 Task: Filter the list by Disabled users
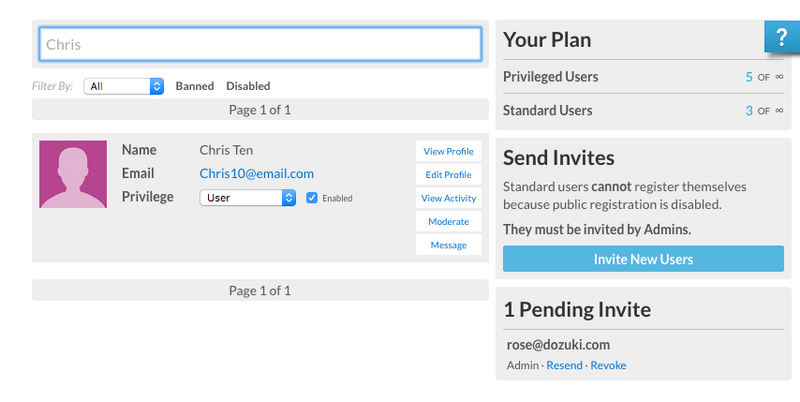(x=248, y=86)
